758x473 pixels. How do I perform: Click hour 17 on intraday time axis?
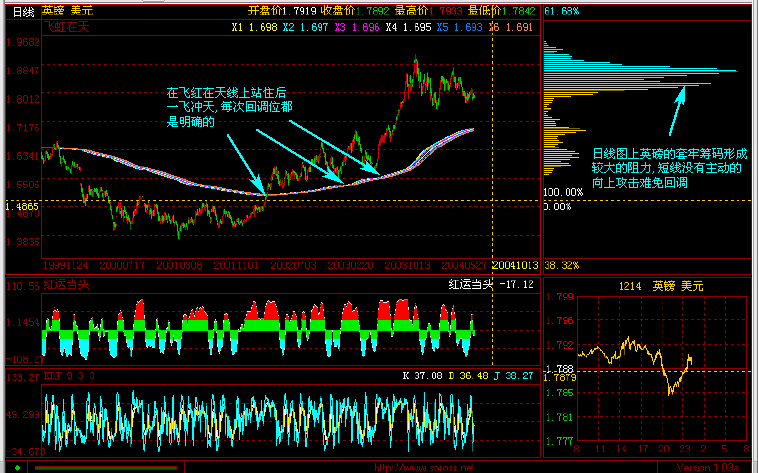(x=642, y=449)
